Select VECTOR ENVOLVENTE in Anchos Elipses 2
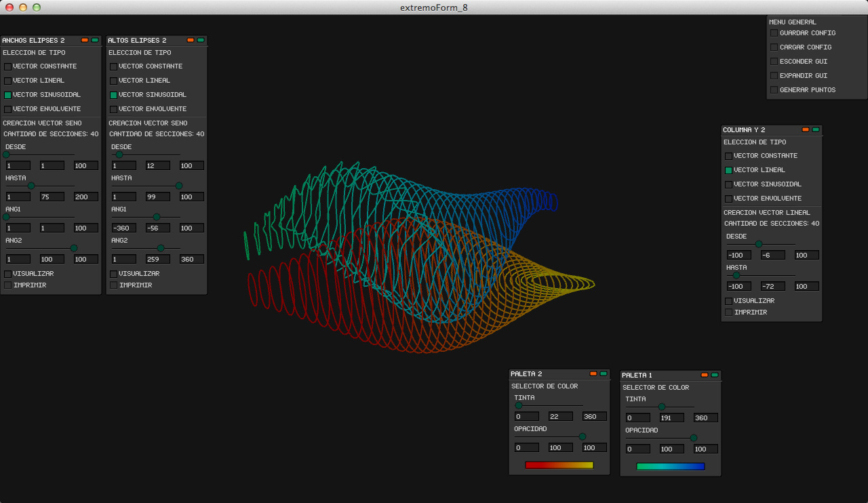Image resolution: width=868 pixels, height=503 pixels. 7,109
